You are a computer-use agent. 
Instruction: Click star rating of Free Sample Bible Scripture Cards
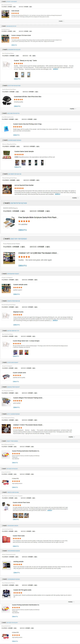[x=24, y=221]
